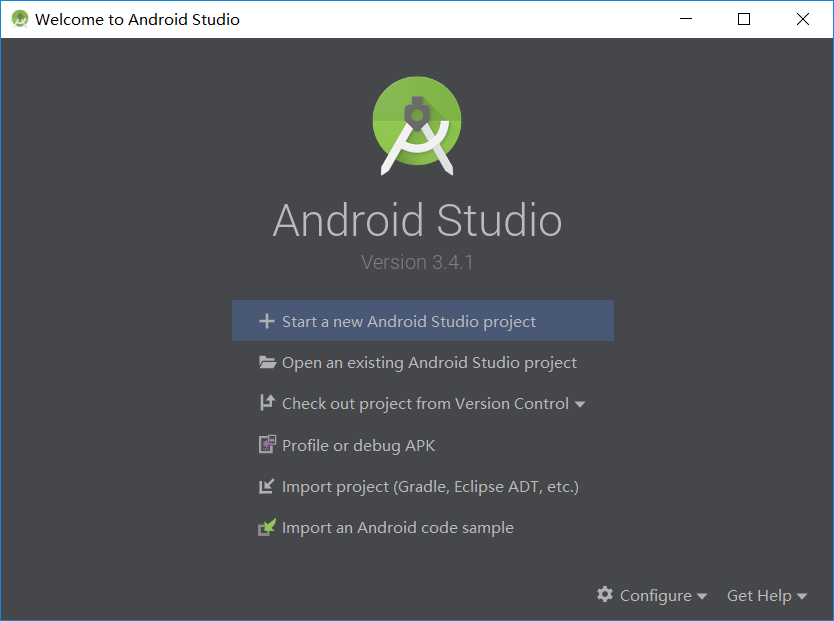This screenshot has width=834, height=621.
Task: Open the Configure dropdown arrow
Action: (x=702, y=597)
